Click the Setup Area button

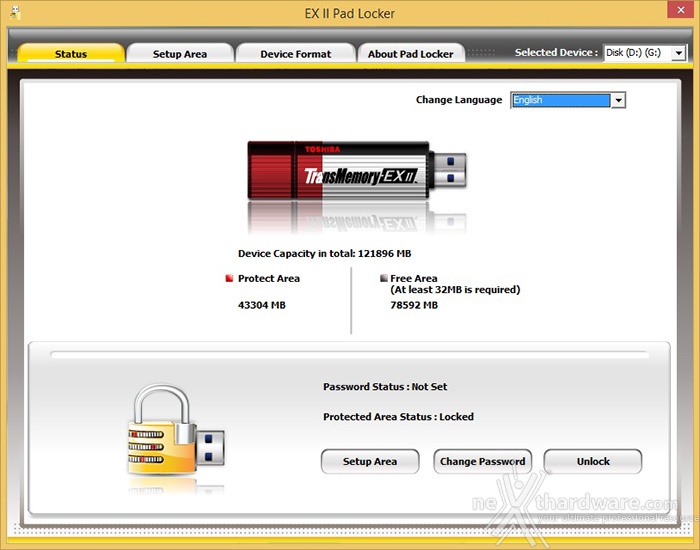pos(370,461)
